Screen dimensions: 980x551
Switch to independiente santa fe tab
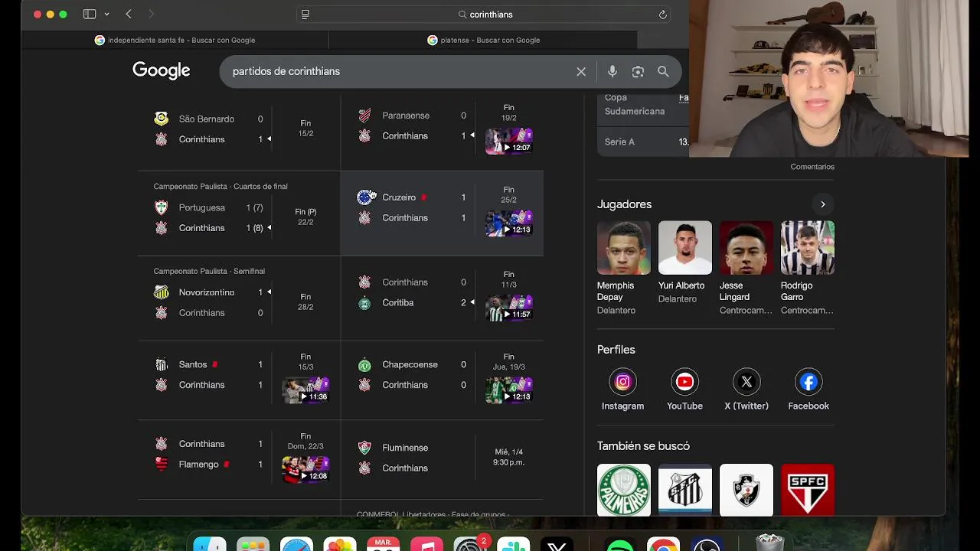click(x=175, y=40)
